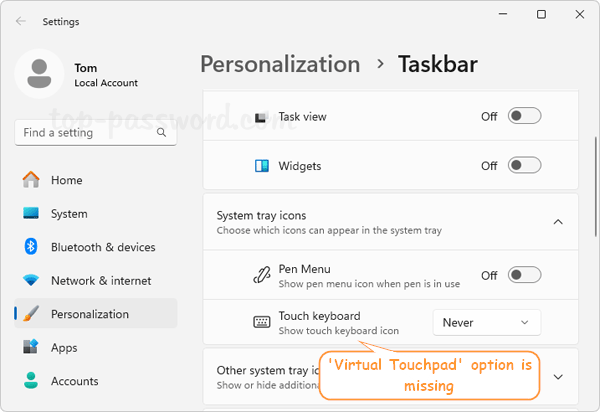Toggle the Pen Menu switch on
This screenshot has height=412, width=600.
[x=524, y=275]
